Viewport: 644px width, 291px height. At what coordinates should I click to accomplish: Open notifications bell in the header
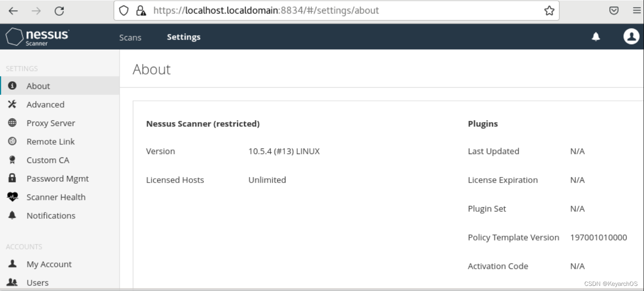click(596, 37)
